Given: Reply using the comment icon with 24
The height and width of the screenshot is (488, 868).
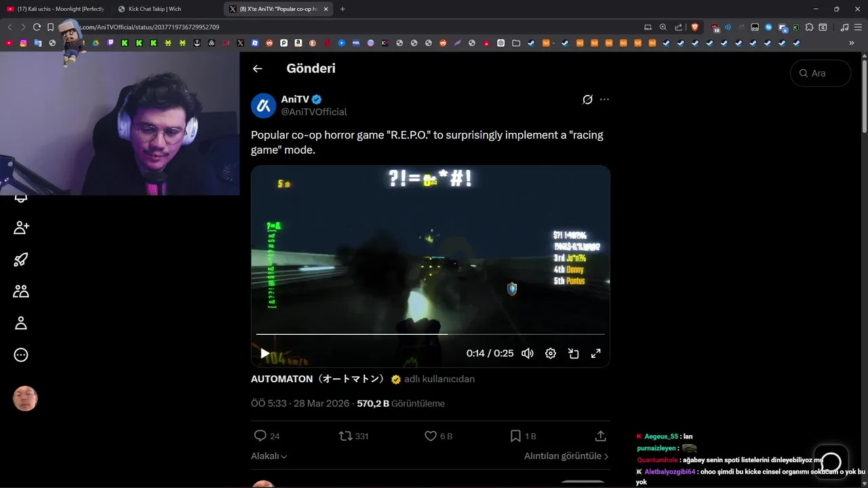Looking at the screenshot, I should (x=267, y=436).
